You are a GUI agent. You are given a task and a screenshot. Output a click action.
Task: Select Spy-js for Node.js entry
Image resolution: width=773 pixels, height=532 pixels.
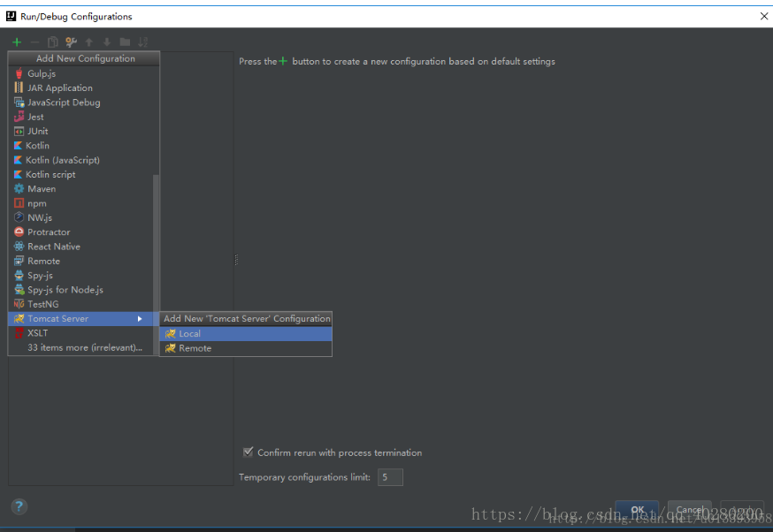coord(81,290)
